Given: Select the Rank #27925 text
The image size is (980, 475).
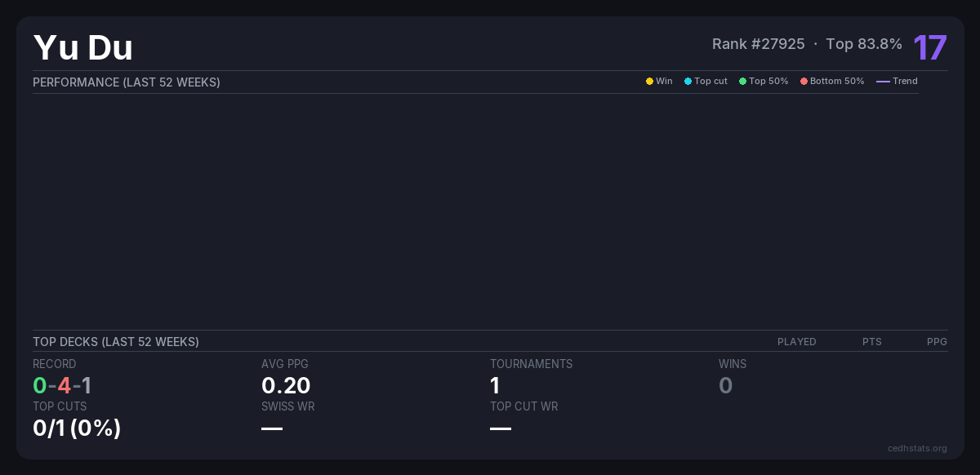Looking at the screenshot, I should click(758, 44).
